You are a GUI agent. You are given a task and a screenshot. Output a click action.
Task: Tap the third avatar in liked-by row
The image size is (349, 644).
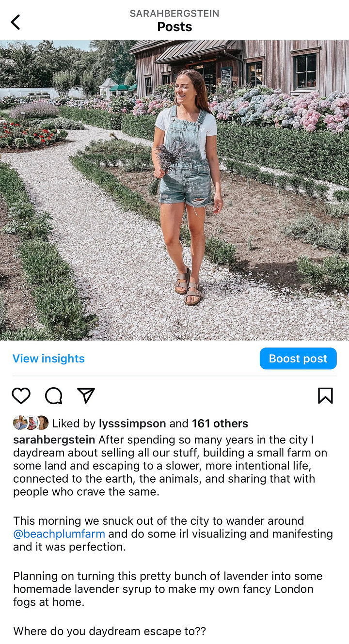[x=42, y=423]
